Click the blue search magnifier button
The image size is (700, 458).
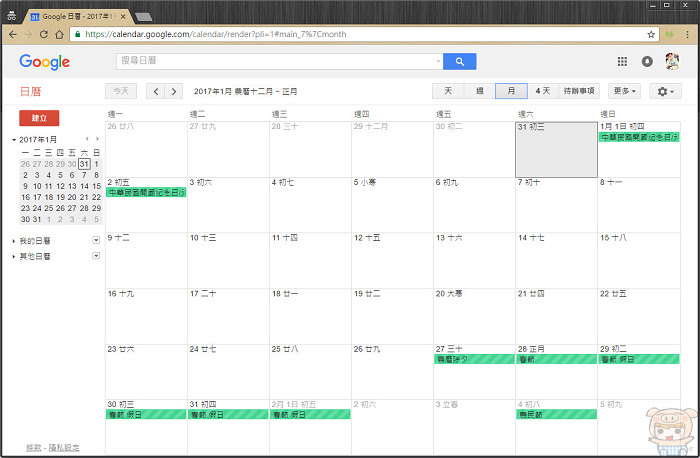pyautogui.click(x=459, y=62)
